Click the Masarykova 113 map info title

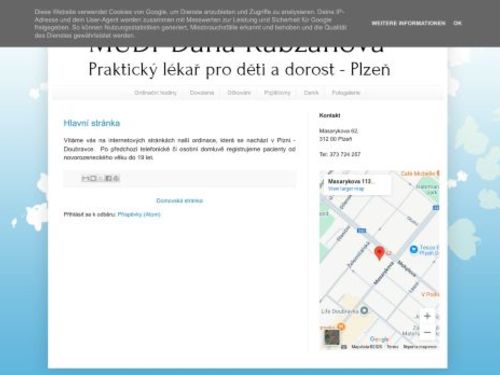pyautogui.click(x=351, y=181)
